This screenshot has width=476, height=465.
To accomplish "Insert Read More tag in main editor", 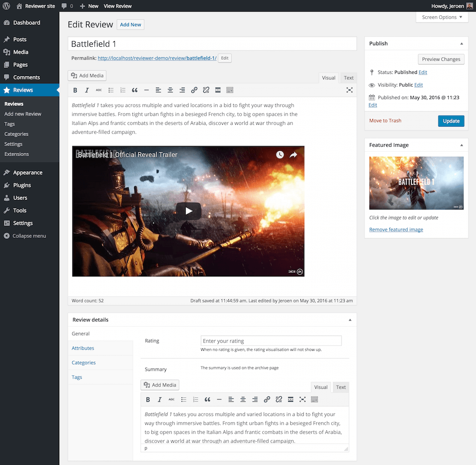I will pos(218,90).
